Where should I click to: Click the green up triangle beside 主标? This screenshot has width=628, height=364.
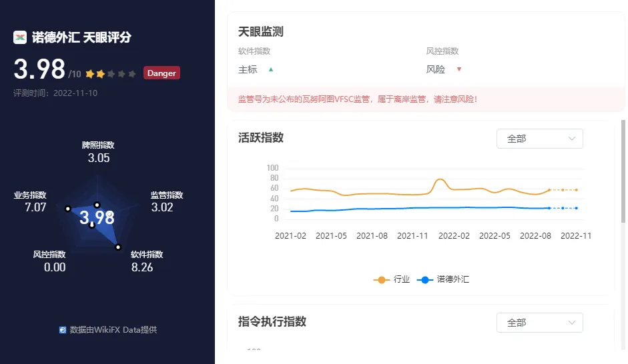pyautogui.click(x=271, y=69)
